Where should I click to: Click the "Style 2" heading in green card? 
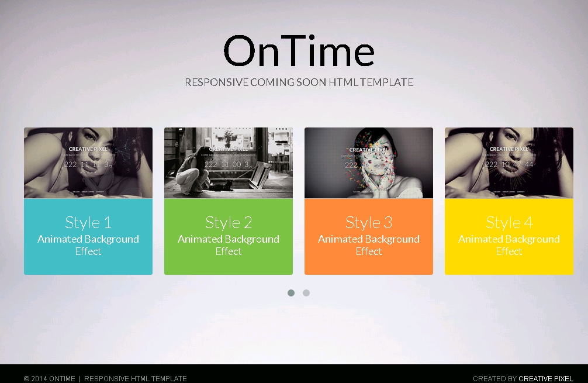point(229,222)
